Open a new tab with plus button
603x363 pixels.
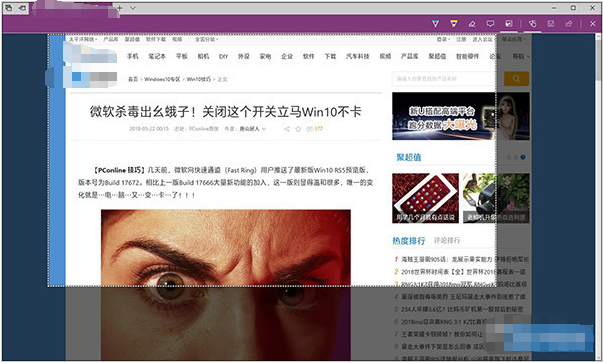point(120,8)
